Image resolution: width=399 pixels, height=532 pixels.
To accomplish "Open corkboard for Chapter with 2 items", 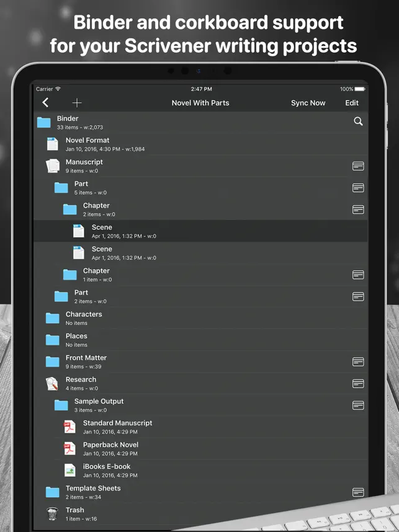I will 358,210.
